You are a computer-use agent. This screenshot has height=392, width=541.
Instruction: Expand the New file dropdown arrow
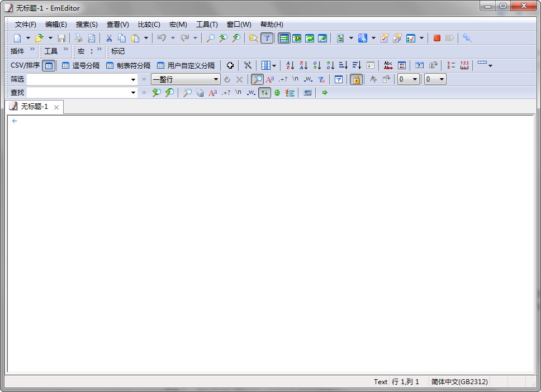point(28,38)
